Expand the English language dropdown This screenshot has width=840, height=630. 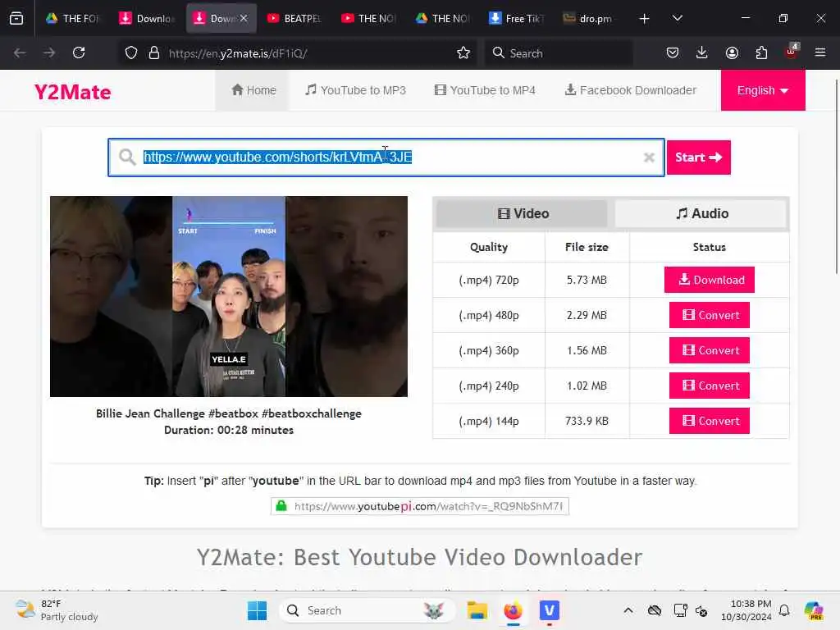coord(763,90)
